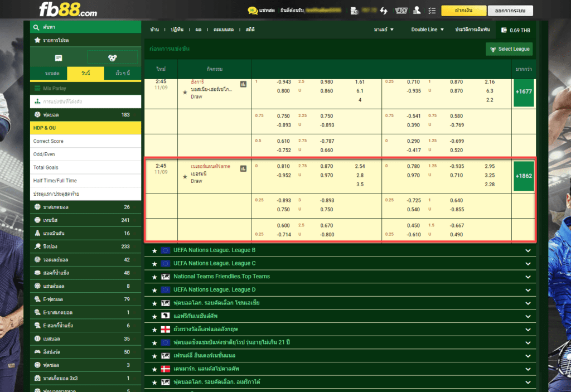Switch to the วันนี้ tab
This screenshot has height=392, width=571.
86,73
